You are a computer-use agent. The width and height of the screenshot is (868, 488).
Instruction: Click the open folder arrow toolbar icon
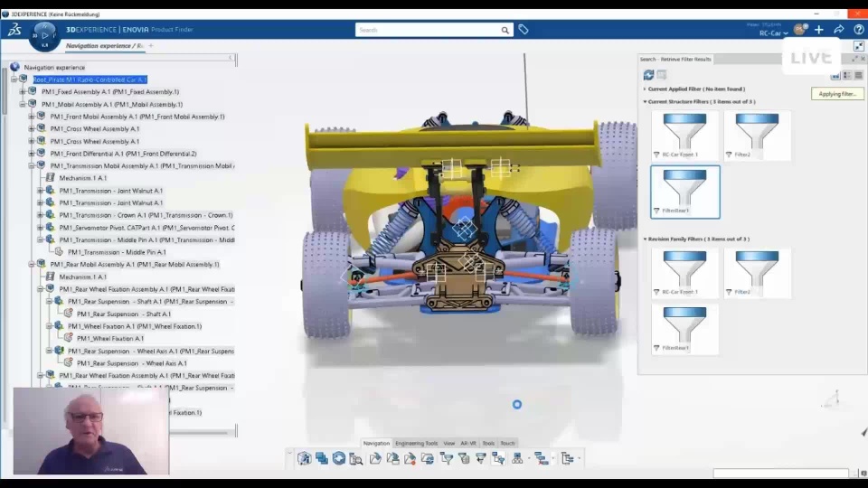(375, 458)
